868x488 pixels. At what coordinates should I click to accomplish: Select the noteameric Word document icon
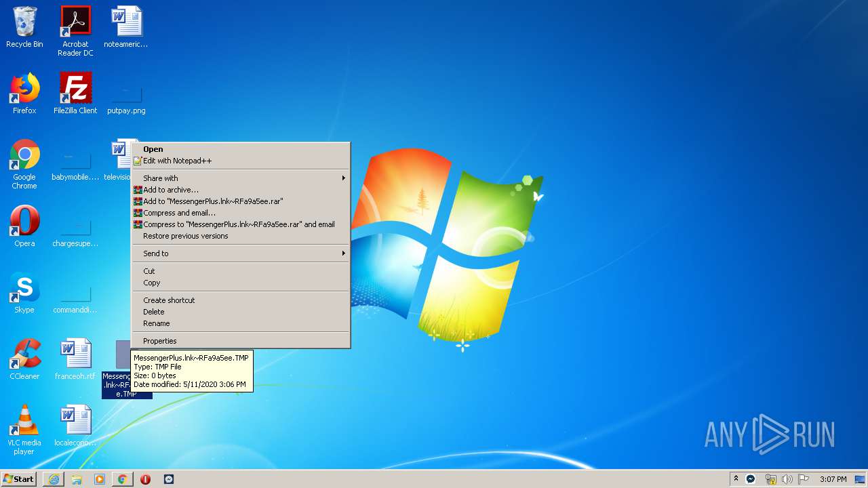pos(126,27)
